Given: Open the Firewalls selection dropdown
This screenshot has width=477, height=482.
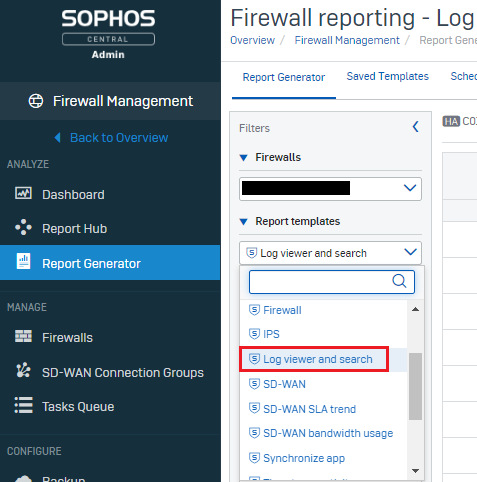Looking at the screenshot, I should (330, 189).
